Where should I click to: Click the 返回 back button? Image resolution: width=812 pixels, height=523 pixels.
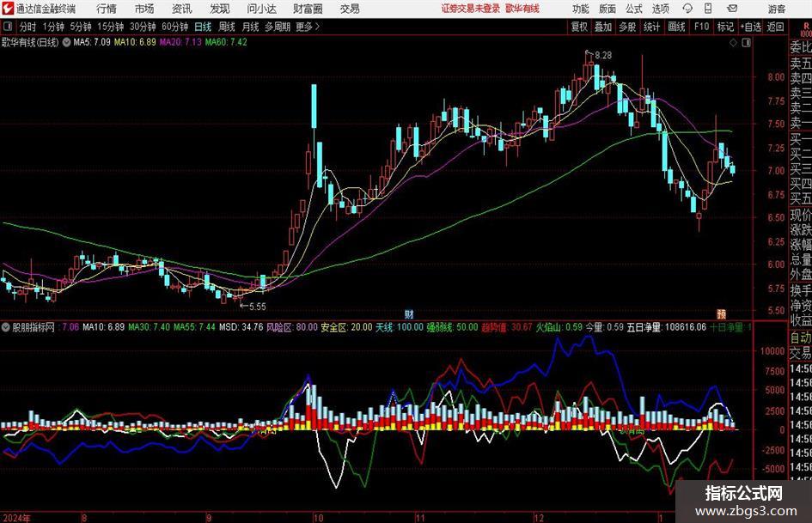(775, 27)
